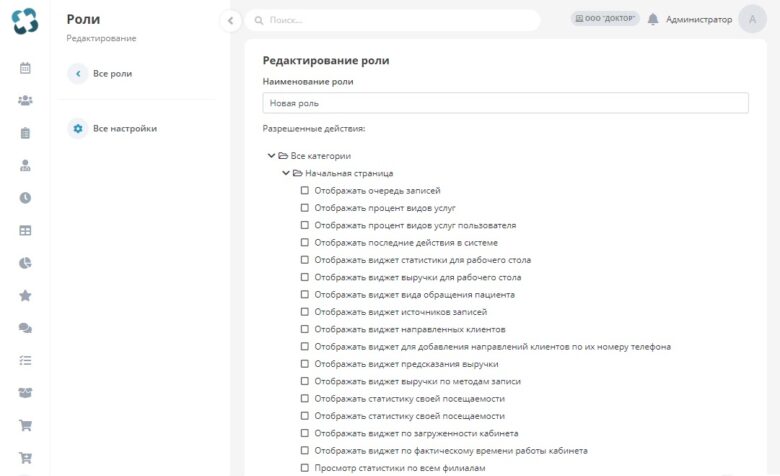
Task: Open the pie chart reports icon
Action: tap(25, 263)
